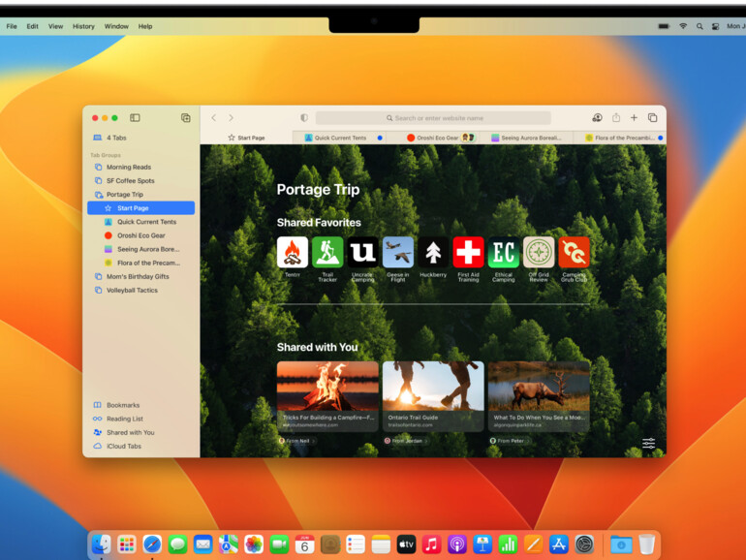746x560 pixels.
Task: Show the tab overview icon
Action: coord(652,117)
